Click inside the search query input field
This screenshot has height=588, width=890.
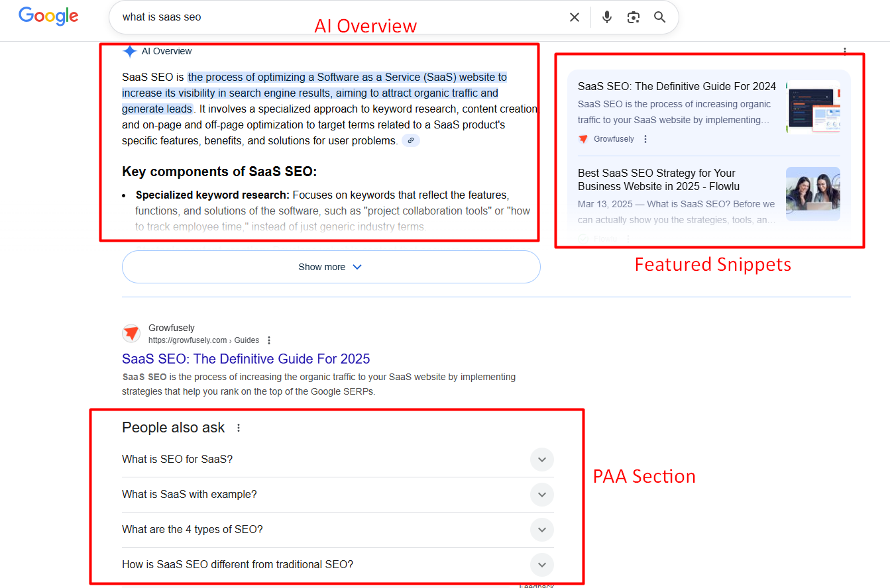tap(265, 17)
